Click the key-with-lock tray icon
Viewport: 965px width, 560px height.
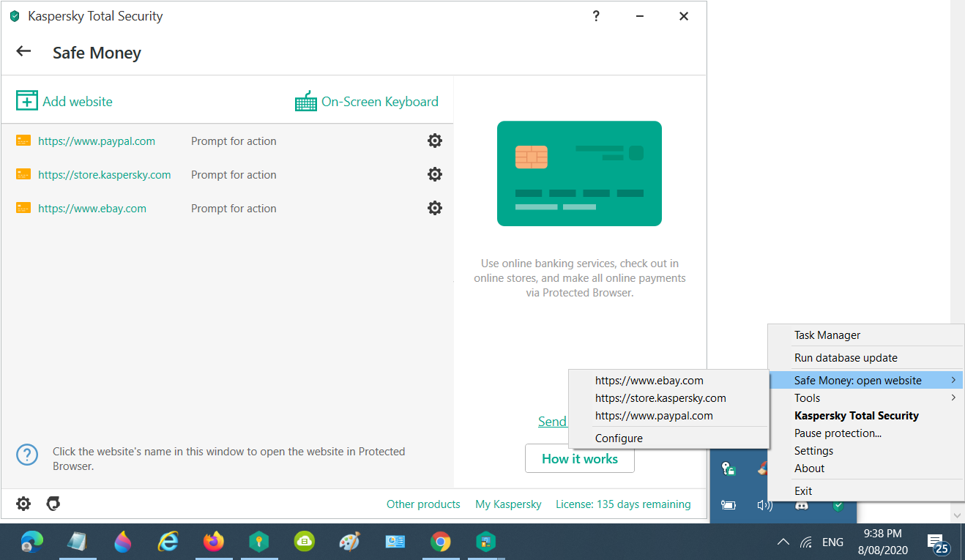[x=728, y=468]
